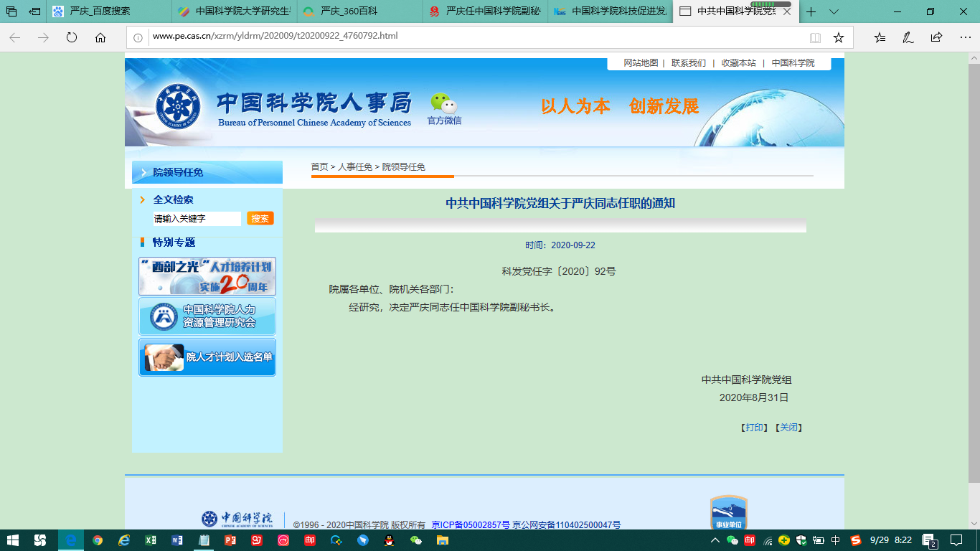Open Internet Explorer from taskbar
980x551 pixels.
(124, 540)
